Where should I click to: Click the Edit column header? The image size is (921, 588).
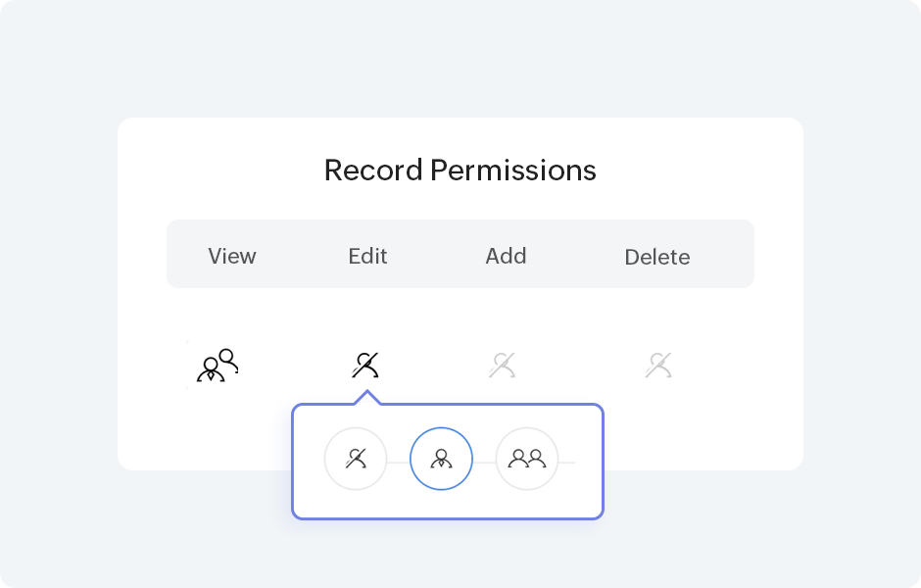pyautogui.click(x=367, y=256)
